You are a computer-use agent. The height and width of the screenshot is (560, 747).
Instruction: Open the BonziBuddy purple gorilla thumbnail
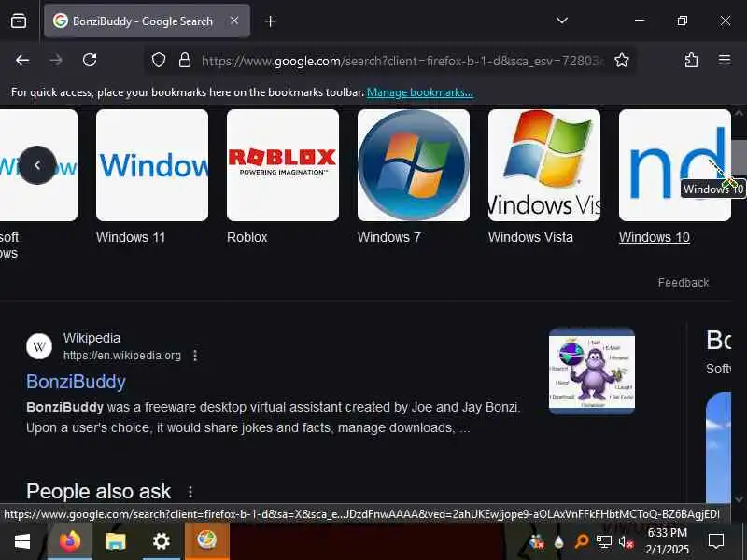pyautogui.click(x=591, y=371)
